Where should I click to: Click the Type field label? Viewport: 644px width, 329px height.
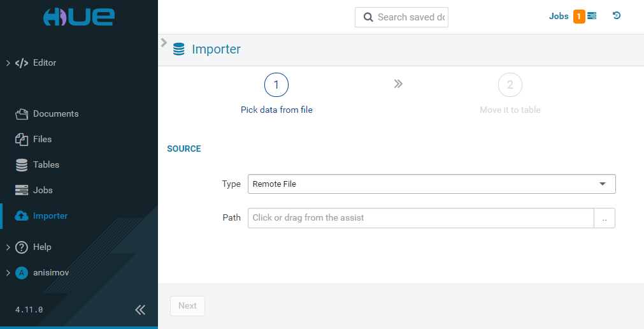(231, 184)
